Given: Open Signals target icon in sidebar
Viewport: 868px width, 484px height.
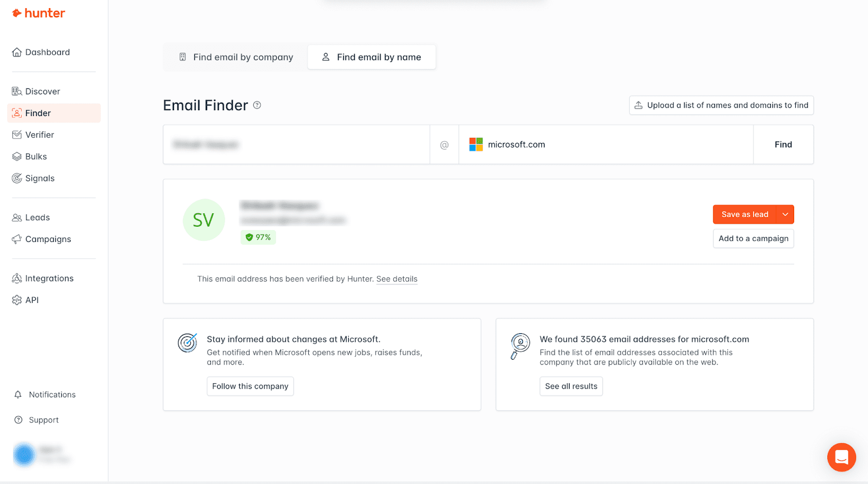Looking at the screenshot, I should tap(17, 179).
